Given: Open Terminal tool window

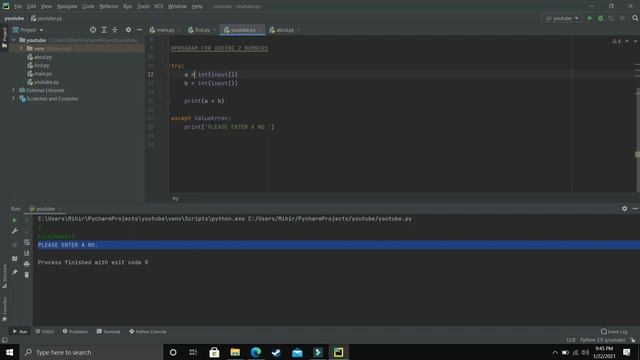Looking at the screenshot, I should [x=109, y=332].
